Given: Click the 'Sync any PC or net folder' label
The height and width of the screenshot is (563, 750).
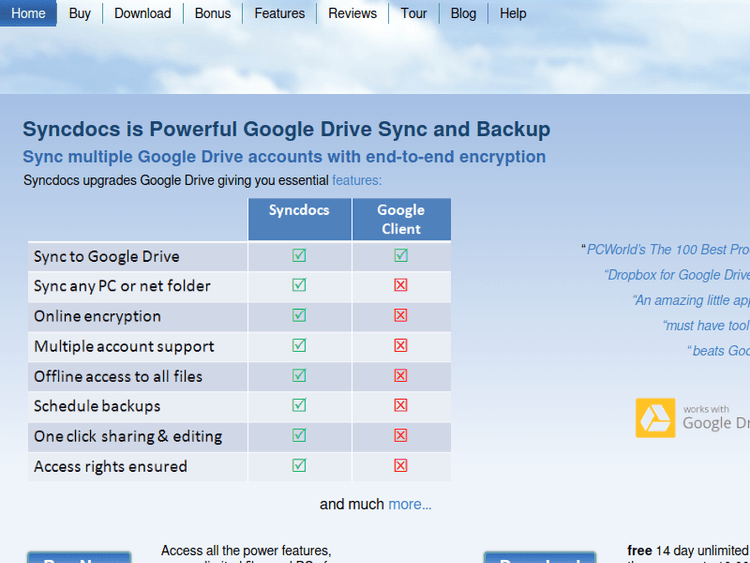Looking at the screenshot, I should (x=122, y=286).
